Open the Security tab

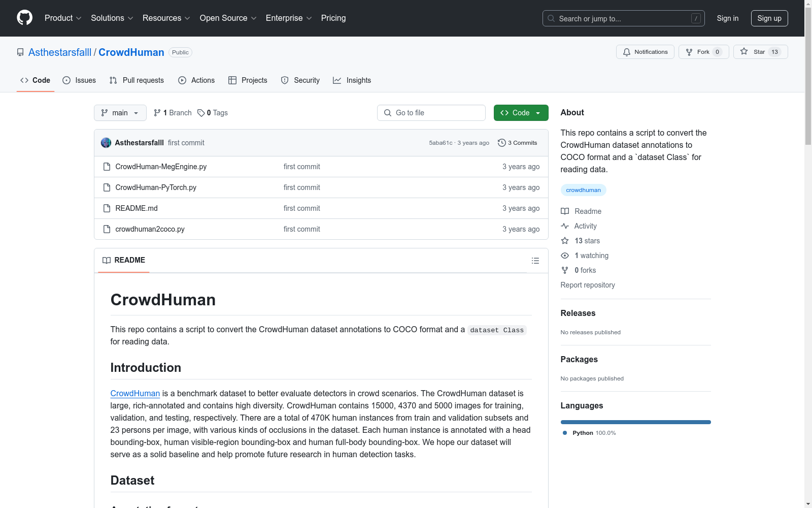point(300,80)
